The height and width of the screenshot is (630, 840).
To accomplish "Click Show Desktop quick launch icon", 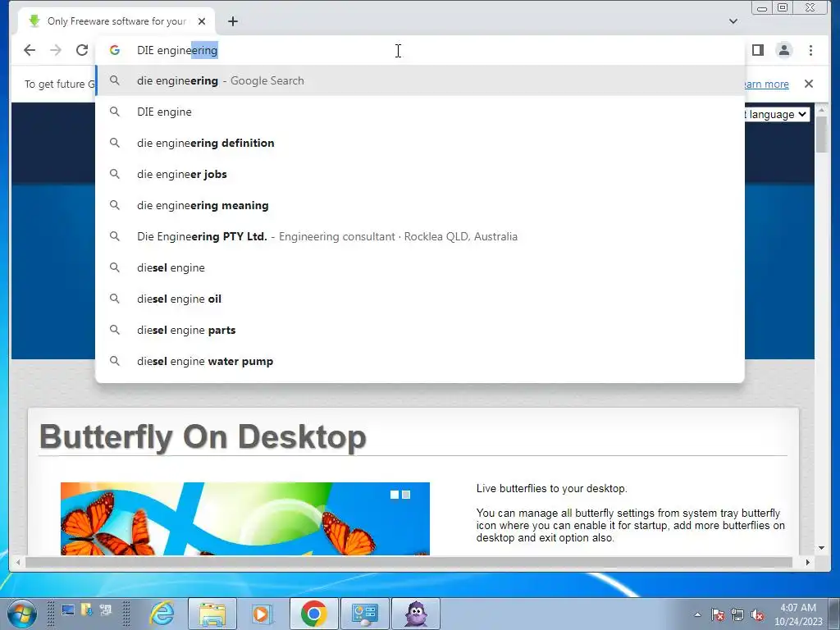I will [x=67, y=609].
